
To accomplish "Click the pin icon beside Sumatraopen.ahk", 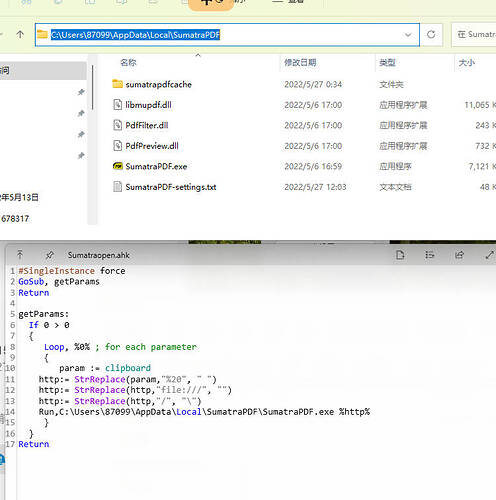I will click(x=50, y=255).
